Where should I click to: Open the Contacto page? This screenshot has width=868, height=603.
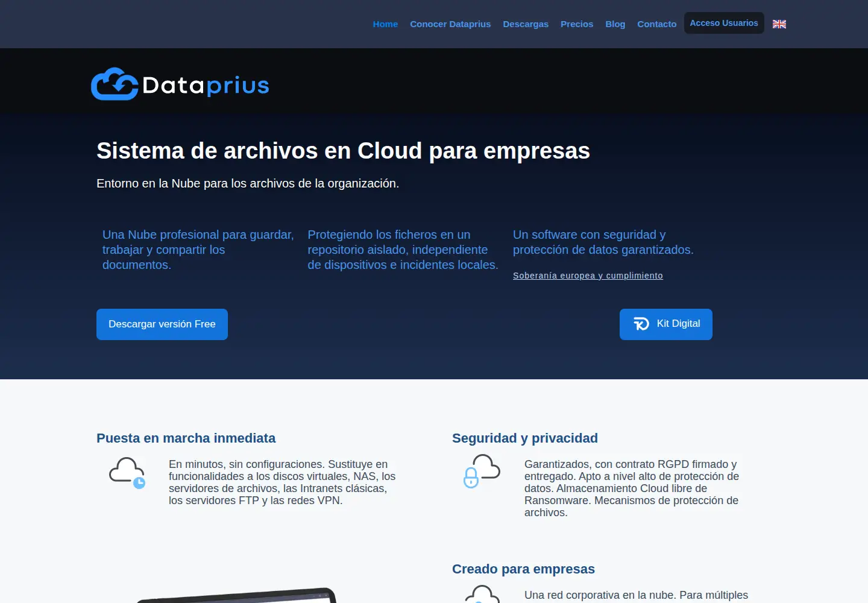click(x=656, y=24)
